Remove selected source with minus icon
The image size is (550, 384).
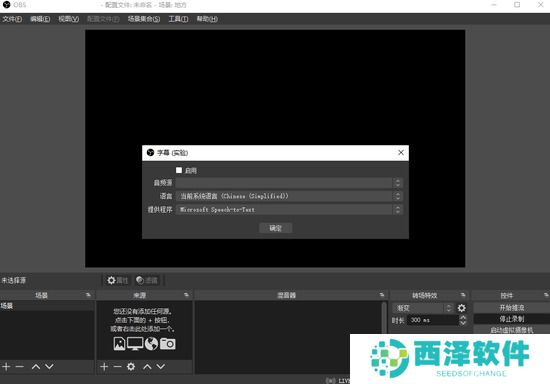118,366
